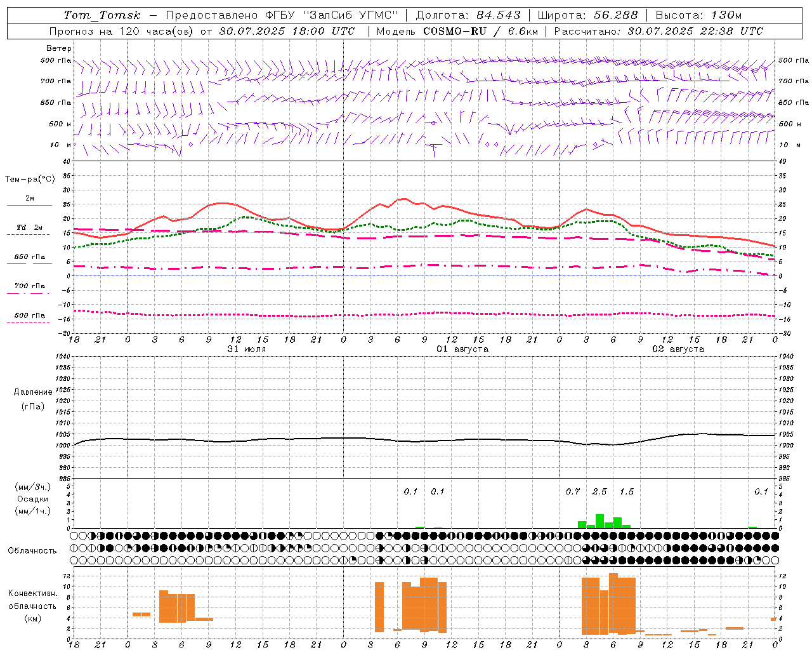This screenshot has width=812, height=650.
Task: Click the 1040 value on left pressure axis
Action: [62, 357]
